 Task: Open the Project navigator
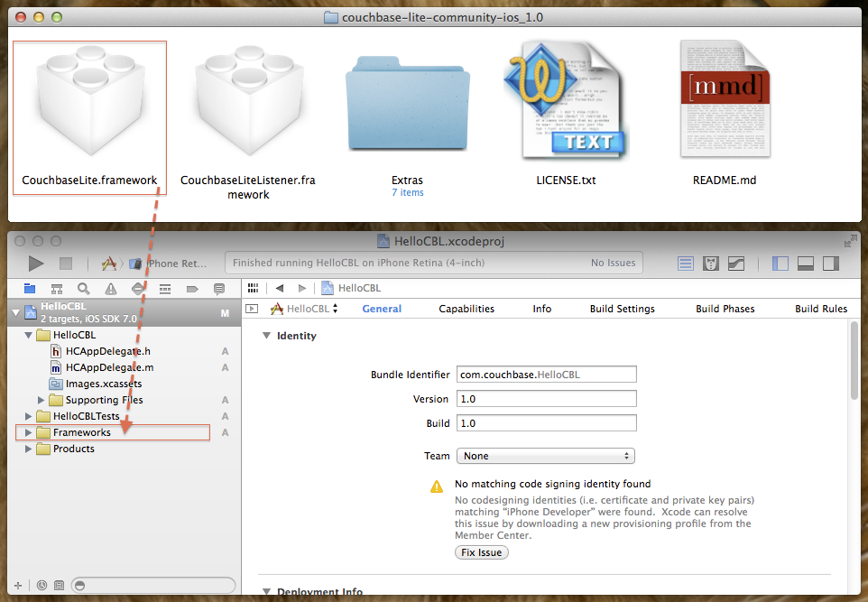30,289
